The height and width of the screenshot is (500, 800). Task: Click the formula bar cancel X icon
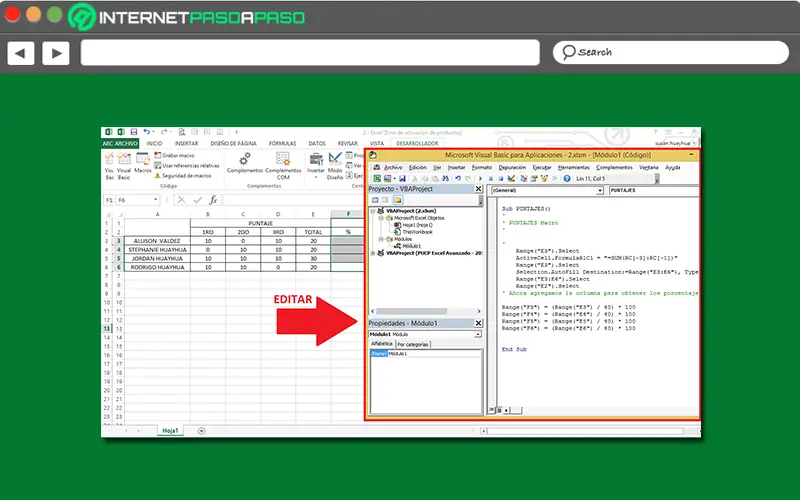coord(181,200)
